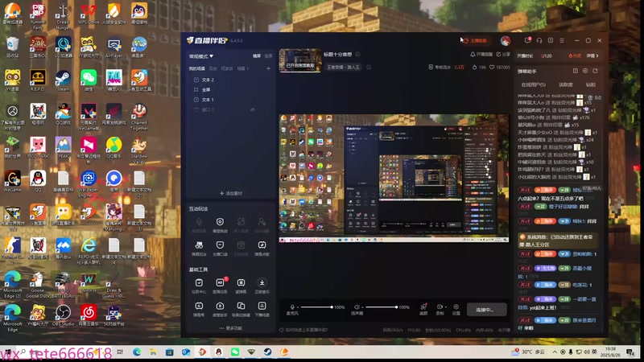Toggle visibility of the 窗口 1 source
The width and height of the screenshot is (644, 362).
[x=253, y=109]
